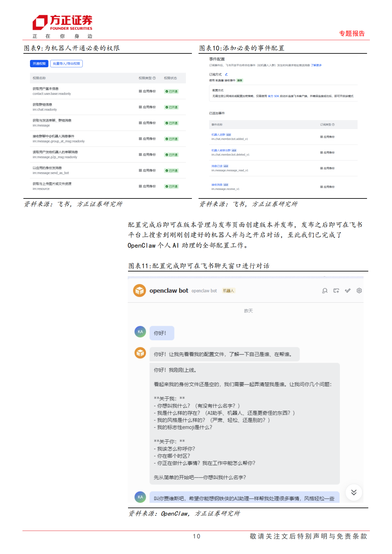
Task: Click the message 先从简单的开始吧——你想叫我什么名字？
Action: (x=200, y=477)
